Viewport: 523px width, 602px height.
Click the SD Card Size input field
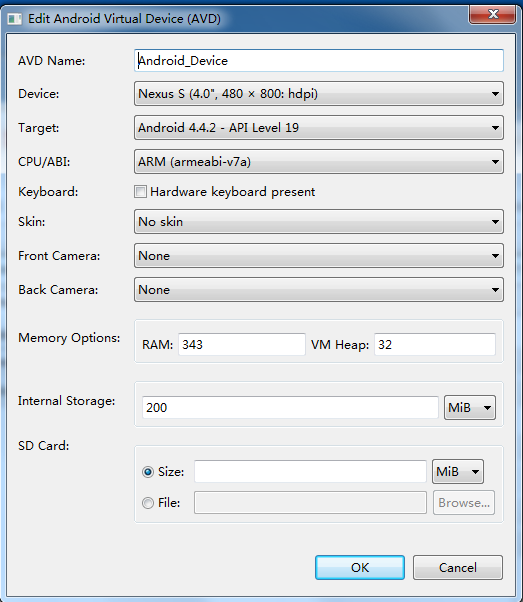(x=310, y=471)
